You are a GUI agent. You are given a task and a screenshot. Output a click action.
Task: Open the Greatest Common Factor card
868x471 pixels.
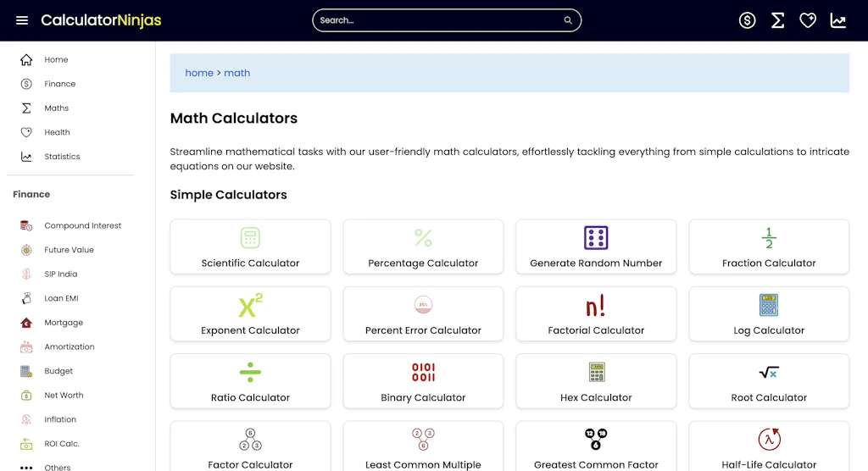point(596,446)
